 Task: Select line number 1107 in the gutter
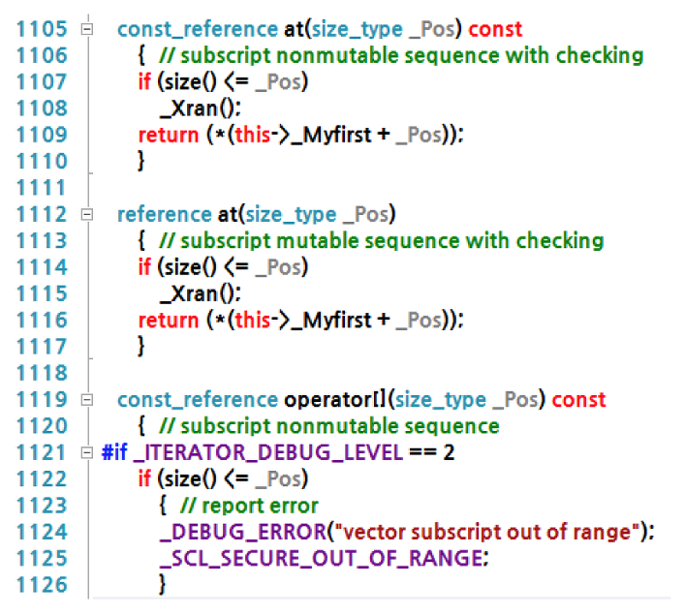point(42,82)
